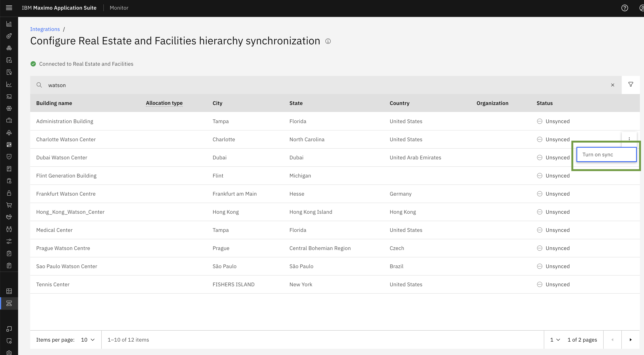Image resolution: width=644 pixels, height=355 pixels.
Task: Select Hong_Kong_Watson_Center row name
Action: pos(70,212)
